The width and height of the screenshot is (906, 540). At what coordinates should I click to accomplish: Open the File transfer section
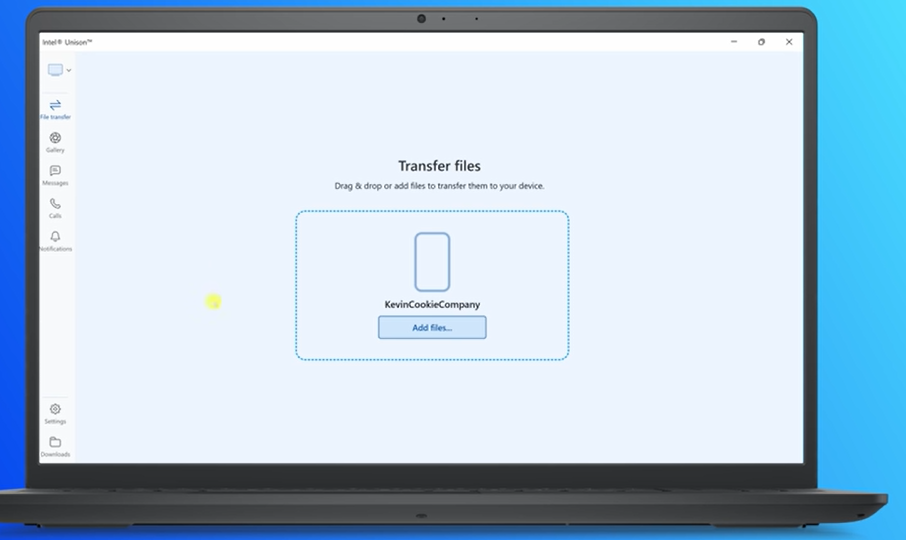coord(55,108)
